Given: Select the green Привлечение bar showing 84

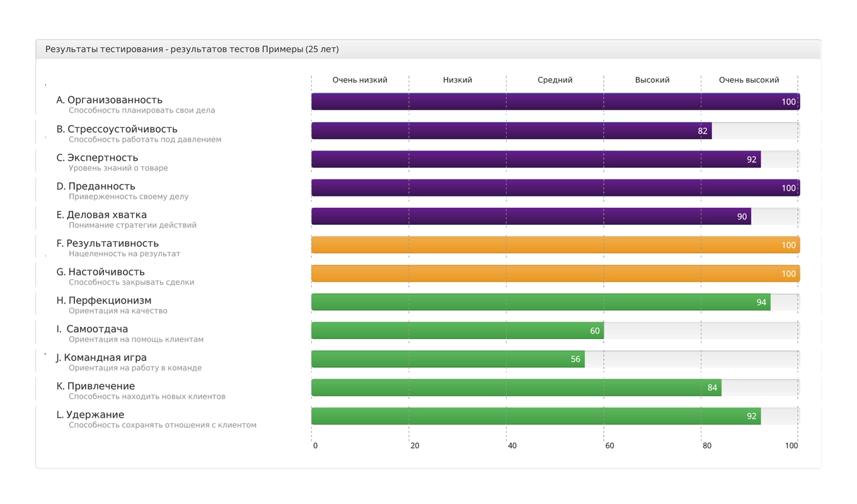Looking at the screenshot, I should pos(515,387).
